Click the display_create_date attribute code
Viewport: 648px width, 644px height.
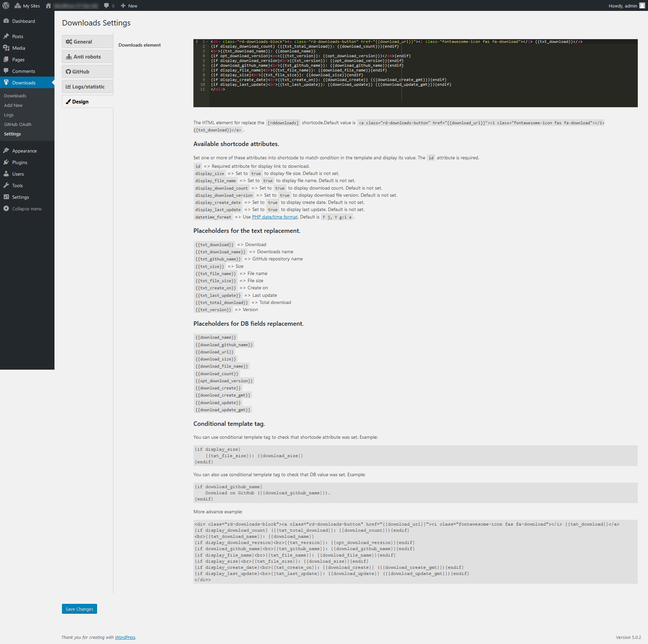point(218,202)
